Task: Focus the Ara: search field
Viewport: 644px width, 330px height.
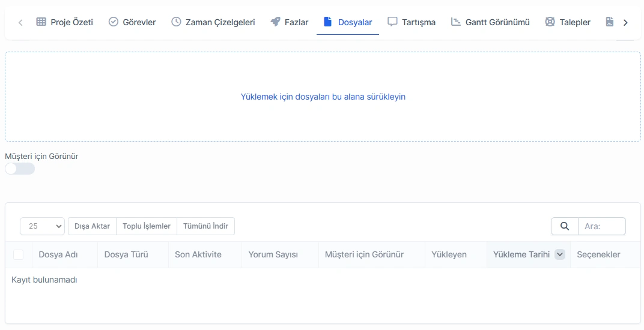Action: 602,226
